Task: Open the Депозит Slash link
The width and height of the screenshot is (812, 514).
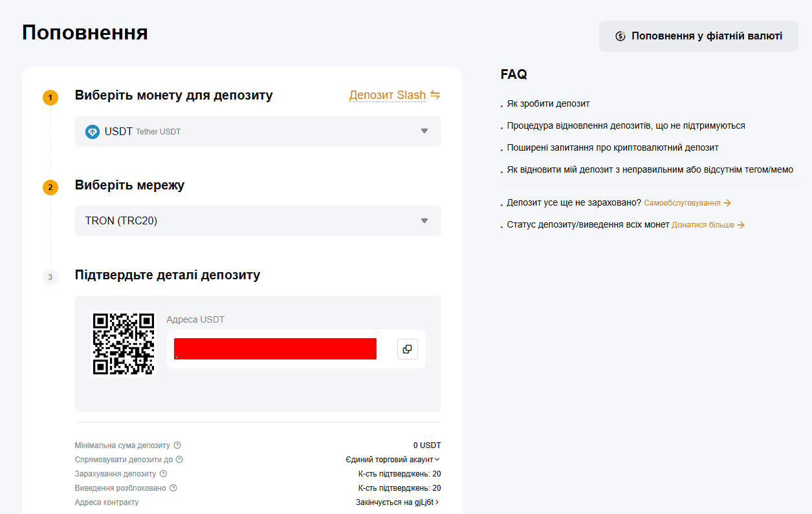Action: tap(388, 95)
